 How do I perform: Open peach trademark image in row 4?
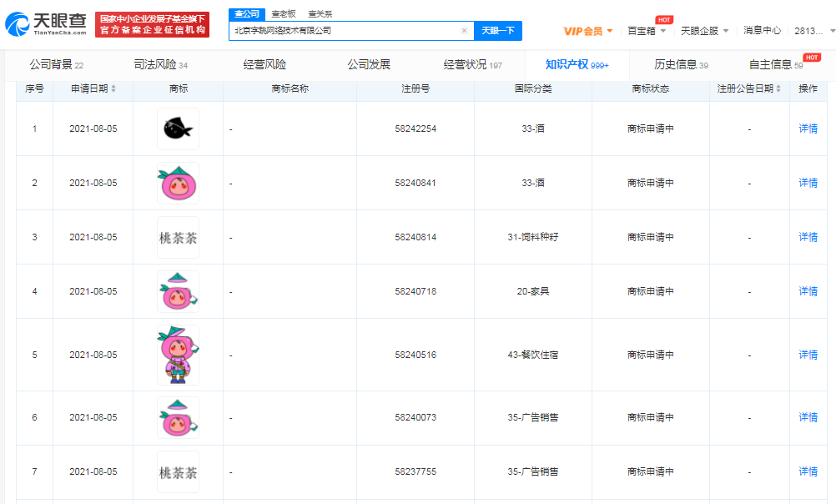click(178, 292)
